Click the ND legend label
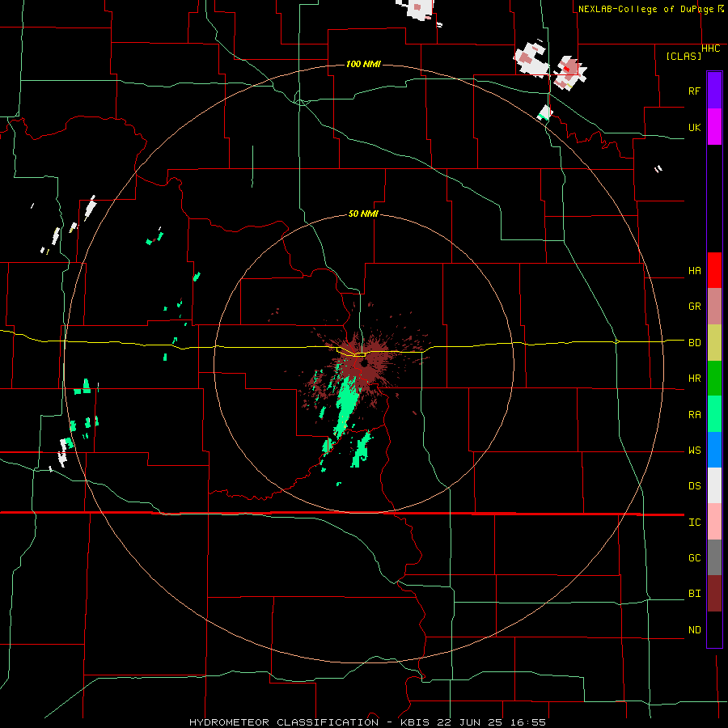The image size is (728, 728). pyautogui.click(x=694, y=630)
